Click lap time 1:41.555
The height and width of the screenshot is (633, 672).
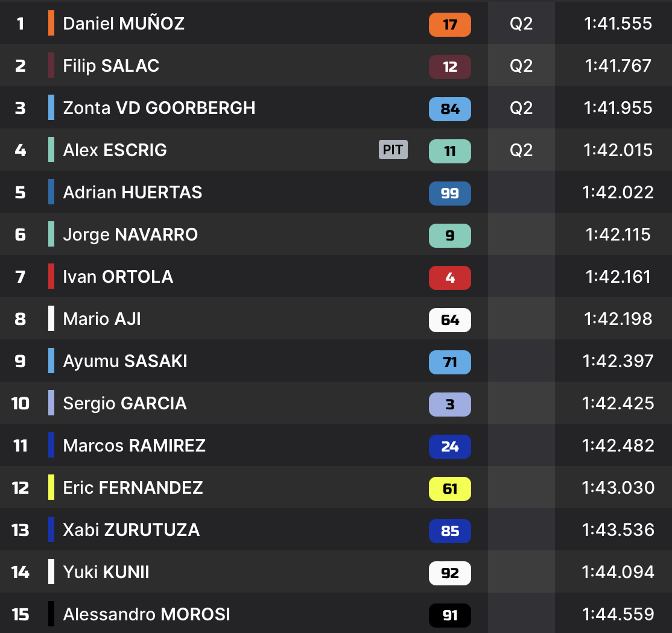tap(618, 24)
